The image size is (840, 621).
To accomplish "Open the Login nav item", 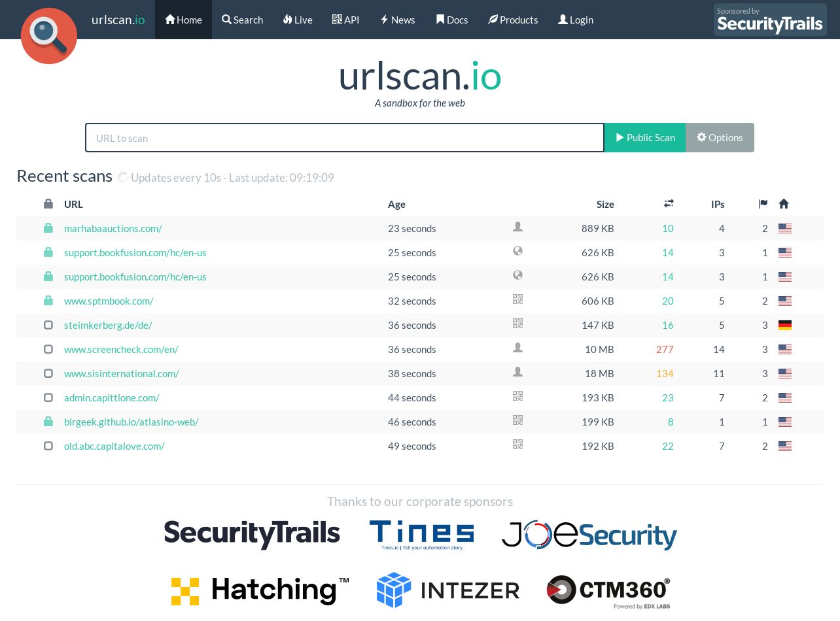I will coord(576,20).
